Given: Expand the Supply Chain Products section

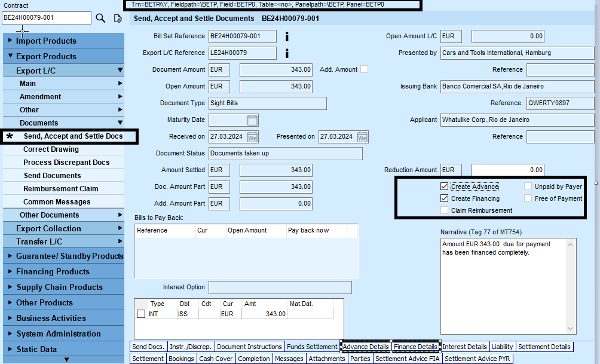Looking at the screenshot, I should [x=63, y=287].
